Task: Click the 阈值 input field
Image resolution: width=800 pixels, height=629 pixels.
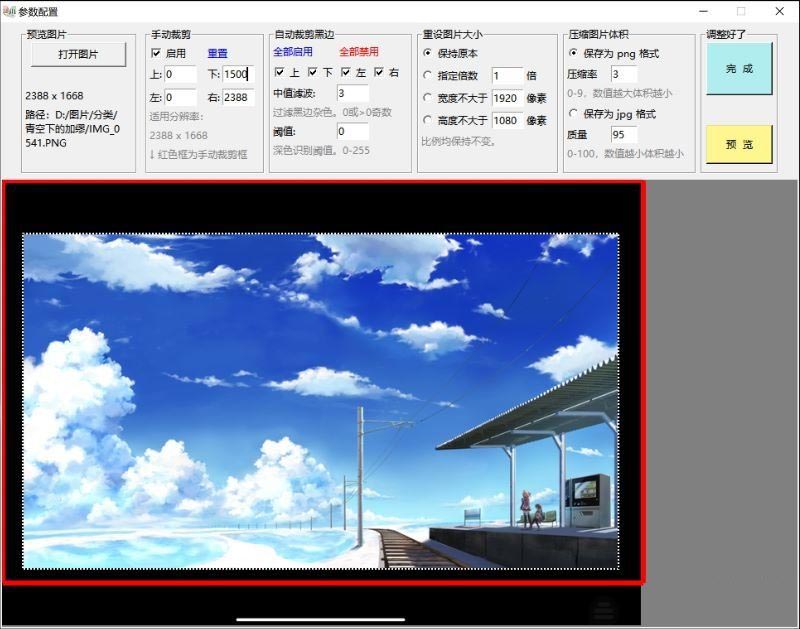Action: [352, 132]
